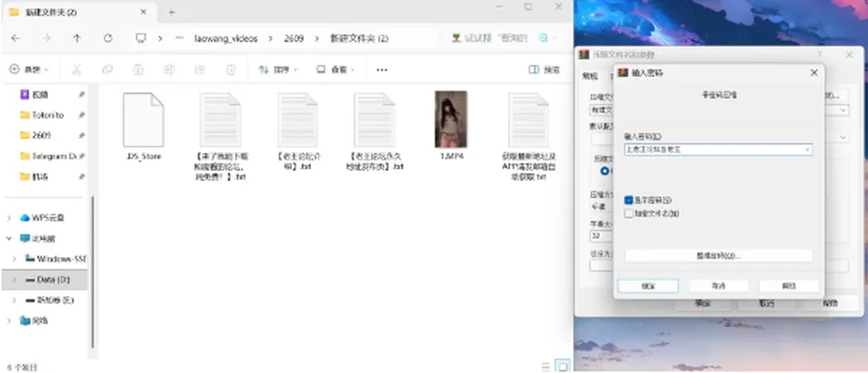Image resolution: width=868 pixels, height=373 pixels.
Task: Click help question mark on archive parameters window
Action: click(820, 54)
